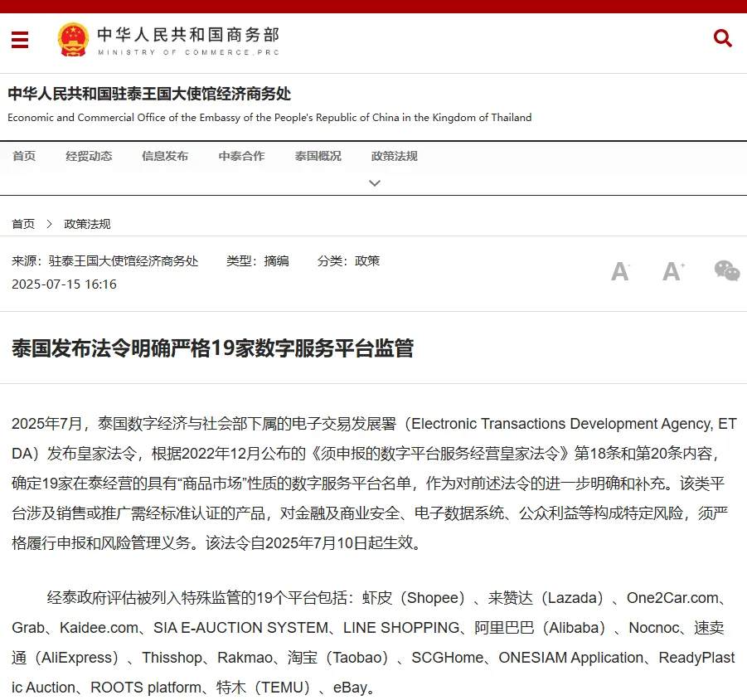Click the 中华人民共和国驻泰王国大使馆经济商务处 heading

tap(149, 94)
